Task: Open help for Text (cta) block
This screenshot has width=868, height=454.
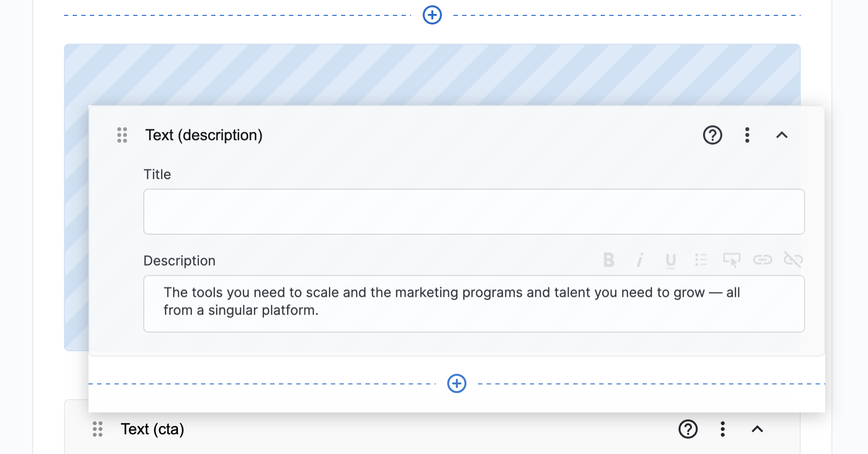Action: pyautogui.click(x=688, y=429)
